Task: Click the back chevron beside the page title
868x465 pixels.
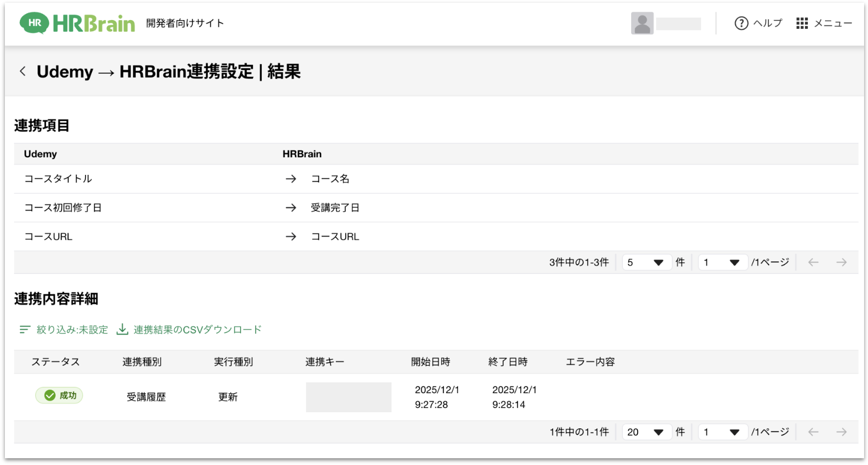Action: point(22,71)
